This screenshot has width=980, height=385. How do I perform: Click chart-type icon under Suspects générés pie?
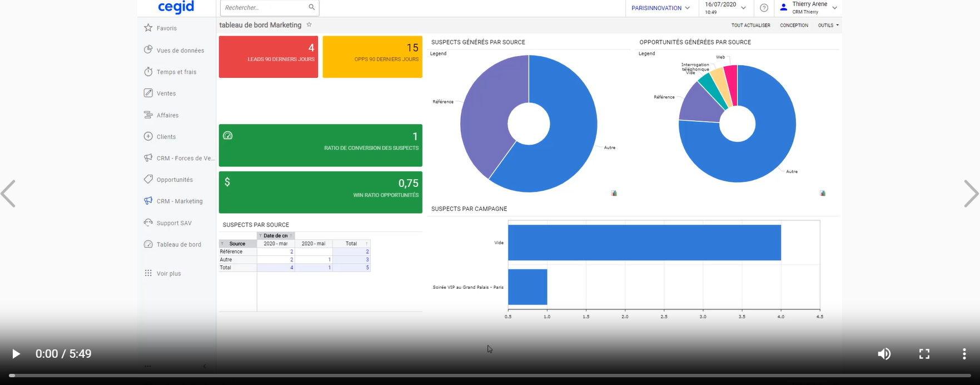[614, 193]
